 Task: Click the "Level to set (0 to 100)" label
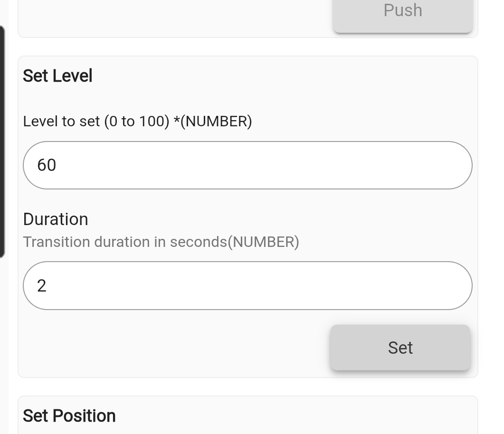point(96,122)
